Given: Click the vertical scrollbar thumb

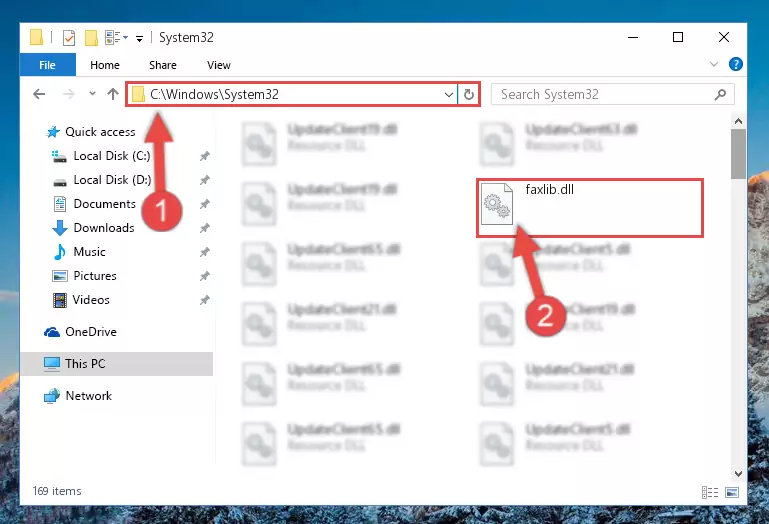Looking at the screenshot, I should (x=738, y=154).
